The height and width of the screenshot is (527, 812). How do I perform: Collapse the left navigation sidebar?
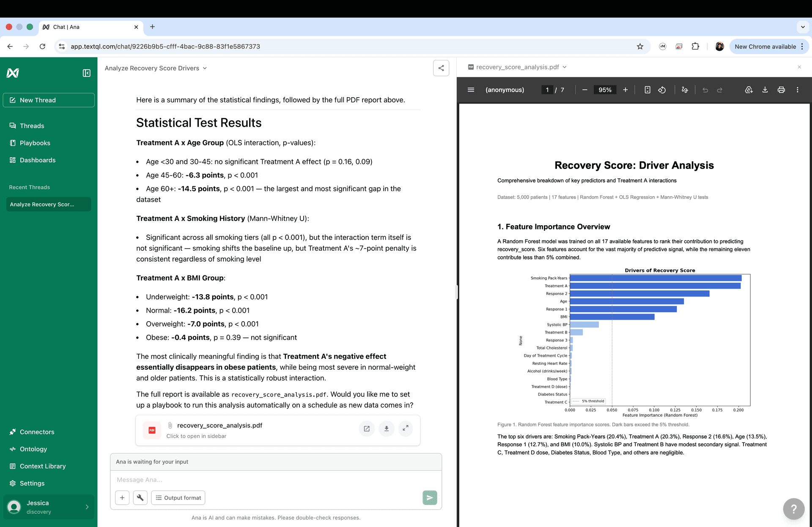point(86,73)
